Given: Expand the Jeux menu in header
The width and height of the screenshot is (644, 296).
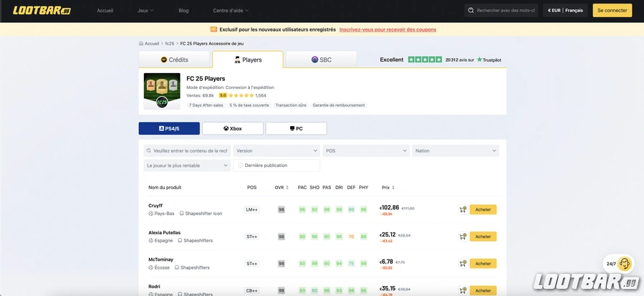Looking at the screenshot, I should click(x=145, y=11).
